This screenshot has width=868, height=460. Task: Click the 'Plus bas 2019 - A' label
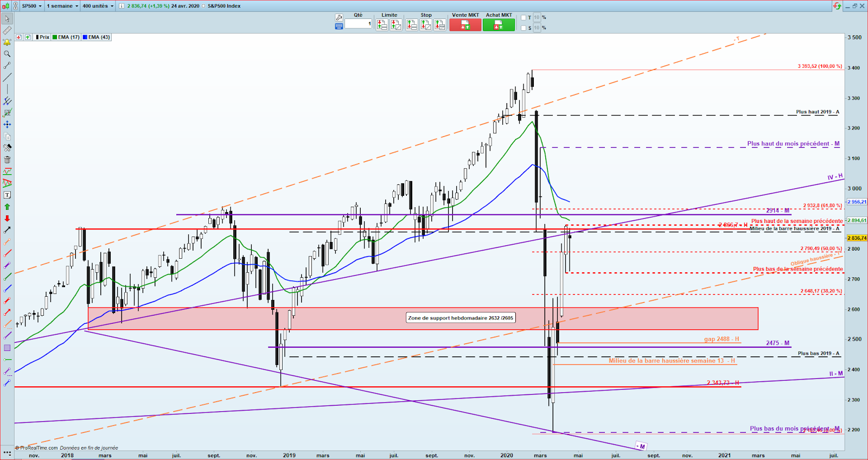click(x=819, y=353)
